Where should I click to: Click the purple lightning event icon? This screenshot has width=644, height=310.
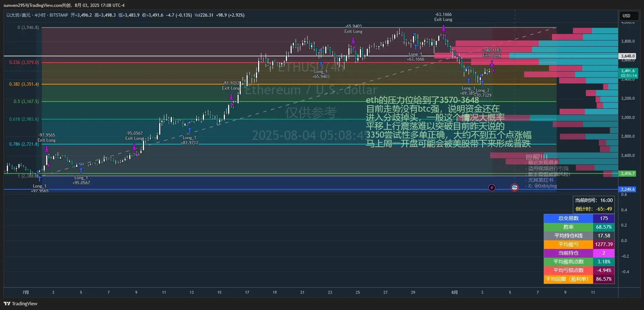point(492,188)
